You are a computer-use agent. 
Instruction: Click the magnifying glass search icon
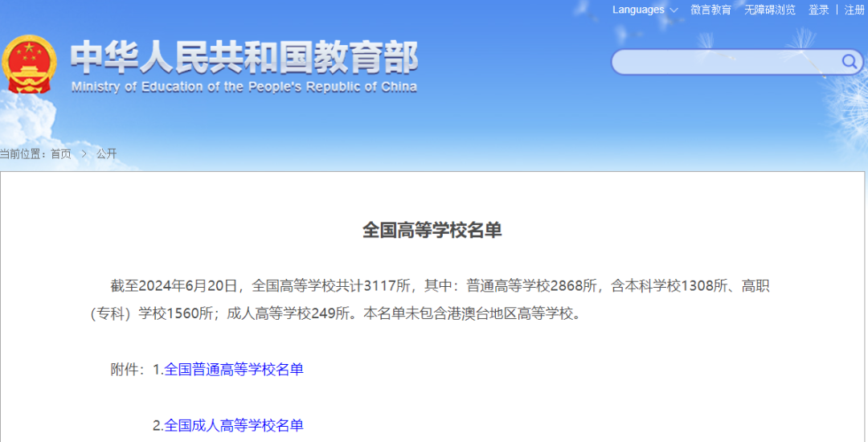(849, 62)
